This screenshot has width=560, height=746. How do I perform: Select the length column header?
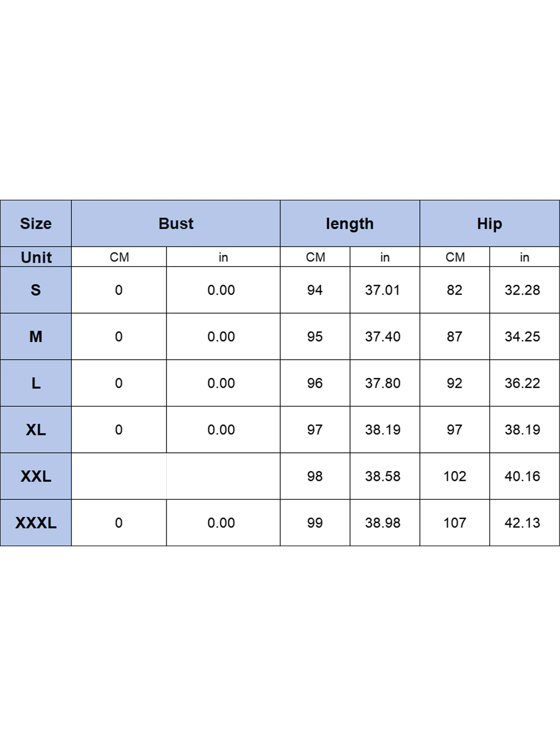[350, 224]
